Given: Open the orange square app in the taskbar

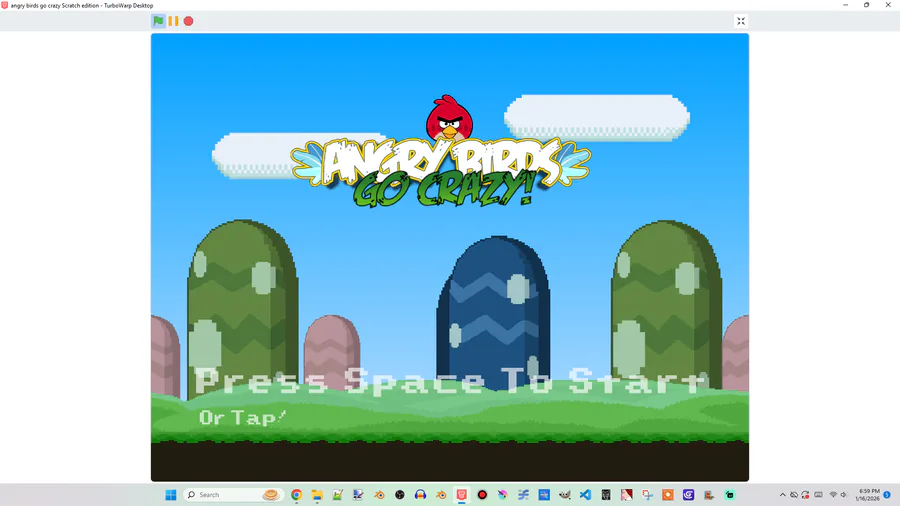Looking at the screenshot, I should click(668, 495).
